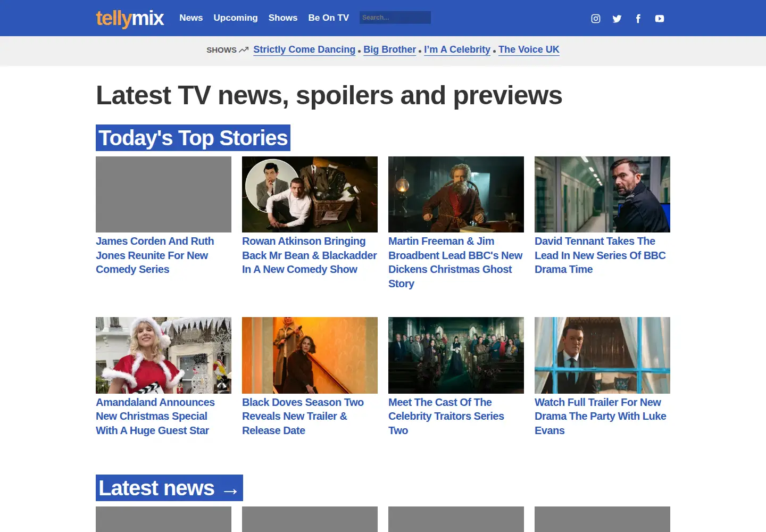Viewport: 766px width, 532px height.
Task: Open the Celebrity Traitors group cast thumbnail
Action: pyautogui.click(x=456, y=355)
